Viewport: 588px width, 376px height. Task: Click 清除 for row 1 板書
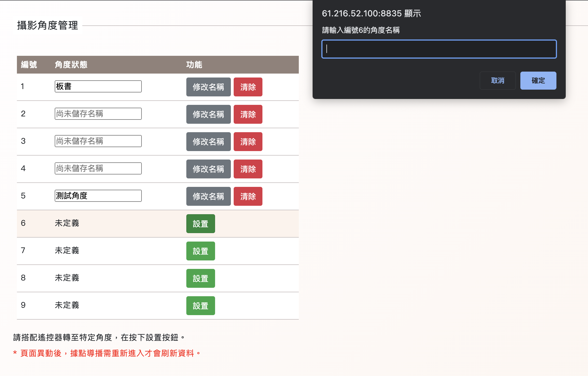point(248,87)
